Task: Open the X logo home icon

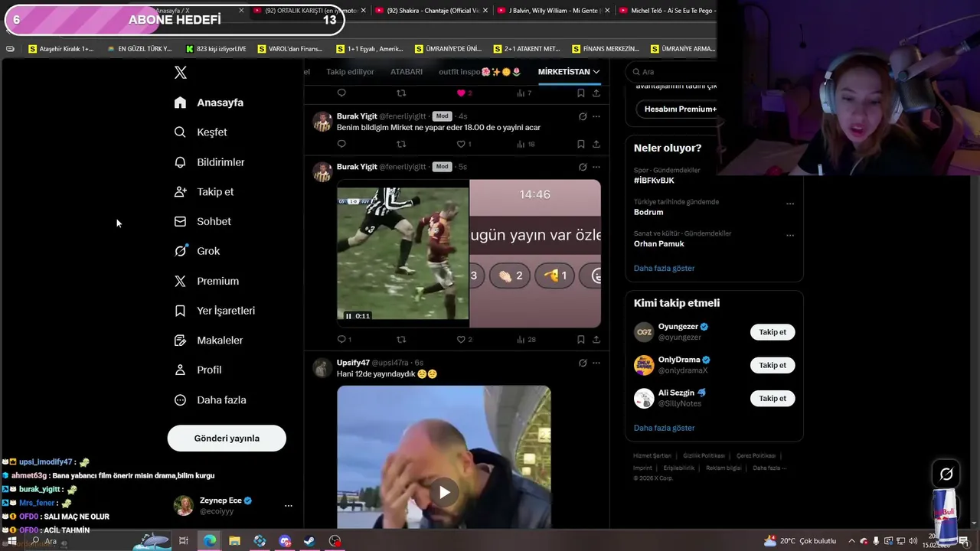Action: [181, 73]
